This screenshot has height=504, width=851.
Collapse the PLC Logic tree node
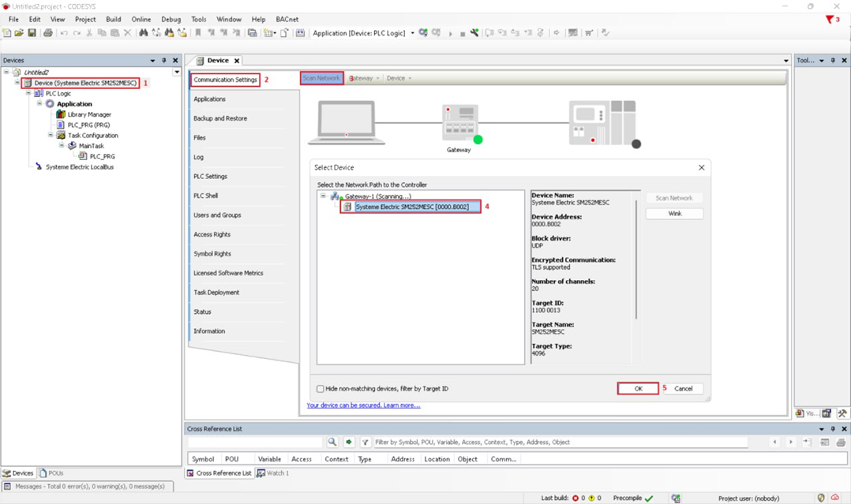pos(28,94)
